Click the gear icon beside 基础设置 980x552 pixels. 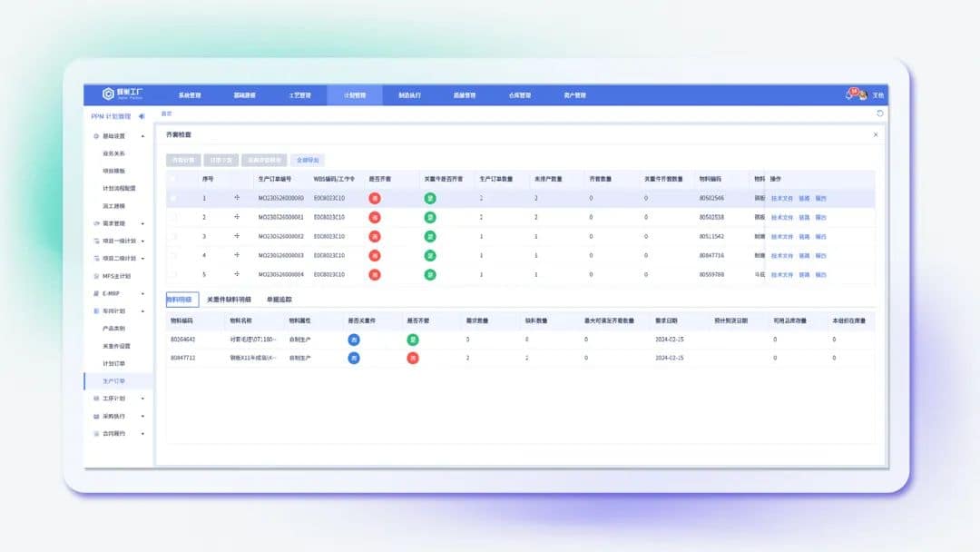tap(96, 136)
